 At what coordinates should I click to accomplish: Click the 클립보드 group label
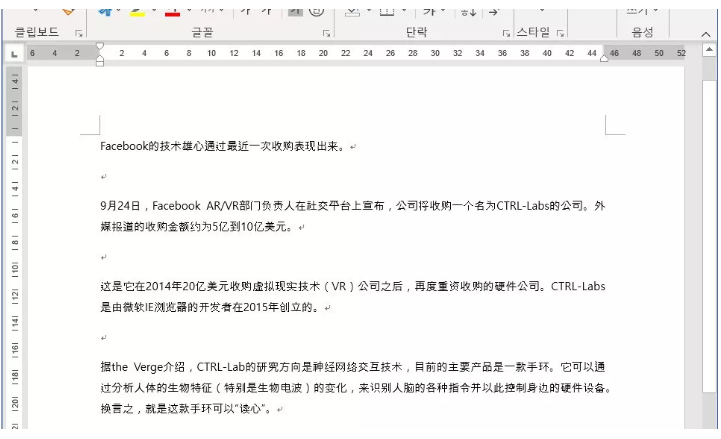point(37,32)
